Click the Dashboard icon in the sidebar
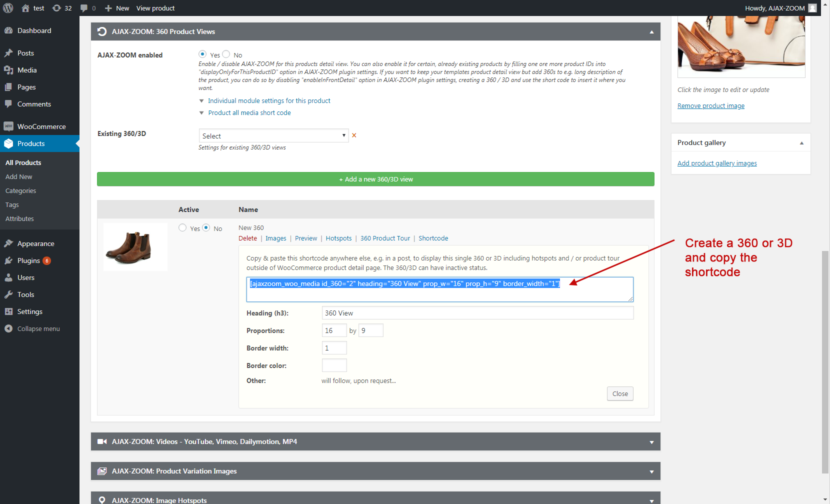This screenshot has height=504, width=830. 8,30
